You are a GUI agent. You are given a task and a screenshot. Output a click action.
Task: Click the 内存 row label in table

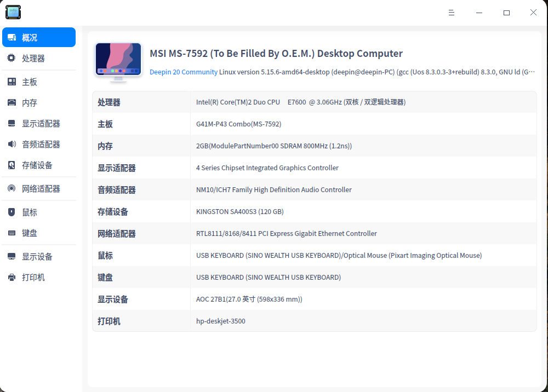click(105, 146)
